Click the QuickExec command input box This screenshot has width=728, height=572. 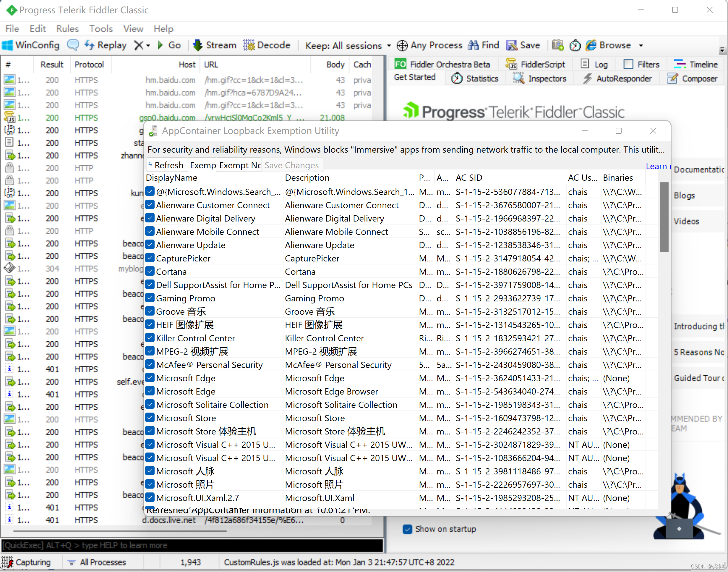pos(192,545)
